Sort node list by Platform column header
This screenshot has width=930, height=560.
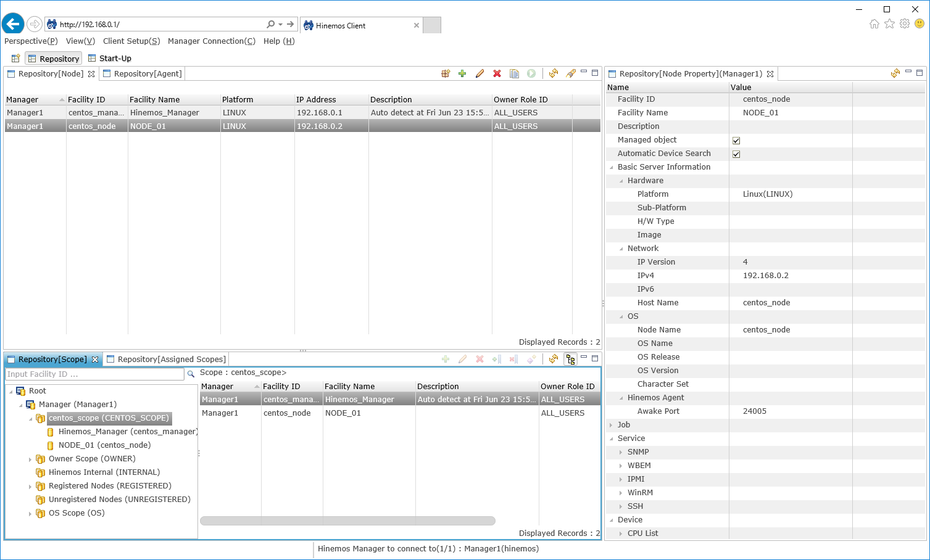tap(257, 99)
